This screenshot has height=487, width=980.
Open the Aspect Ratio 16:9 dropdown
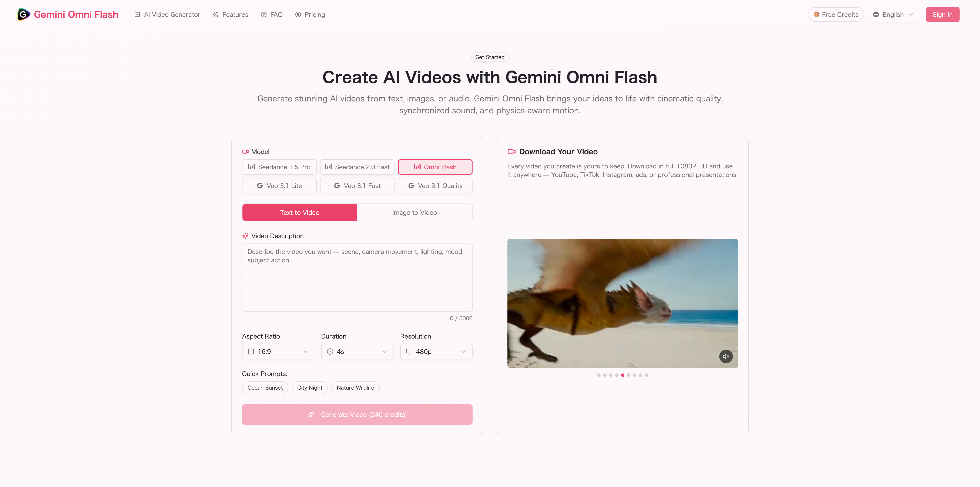pos(278,352)
